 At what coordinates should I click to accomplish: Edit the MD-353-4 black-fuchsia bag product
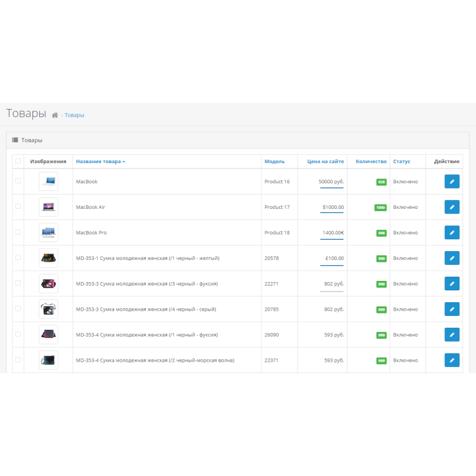pyautogui.click(x=452, y=334)
